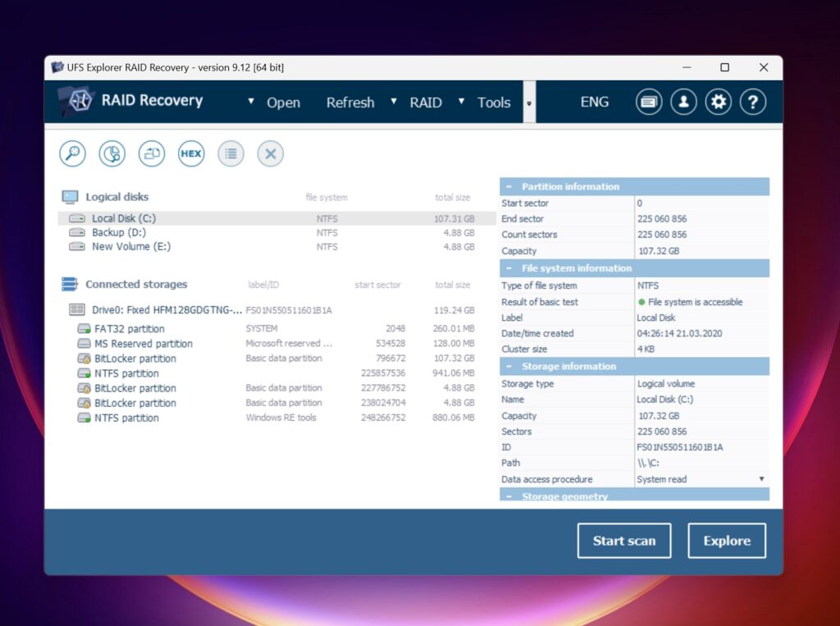Click the Refresh menu item
The width and height of the screenshot is (840, 626).
350,102
